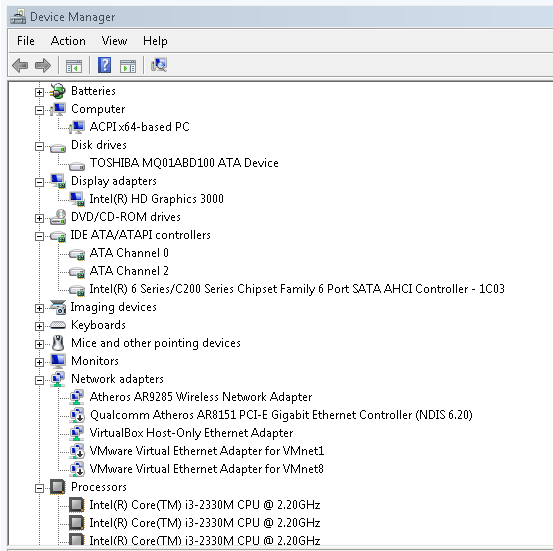Click the ACPI x64-based PC icon
Viewport: 553px width, 551px height.
pyautogui.click(x=77, y=127)
